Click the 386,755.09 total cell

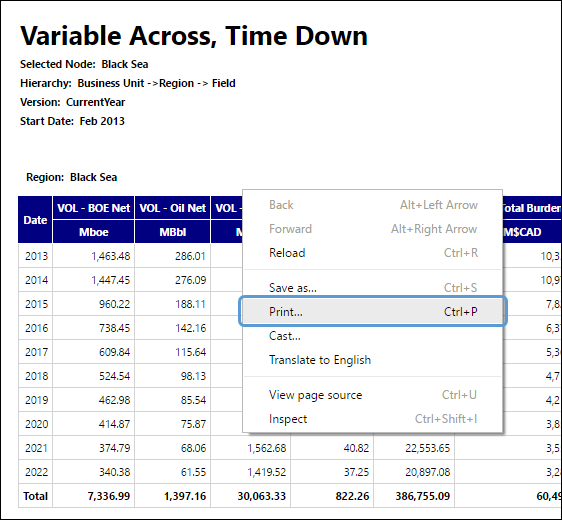click(414, 496)
